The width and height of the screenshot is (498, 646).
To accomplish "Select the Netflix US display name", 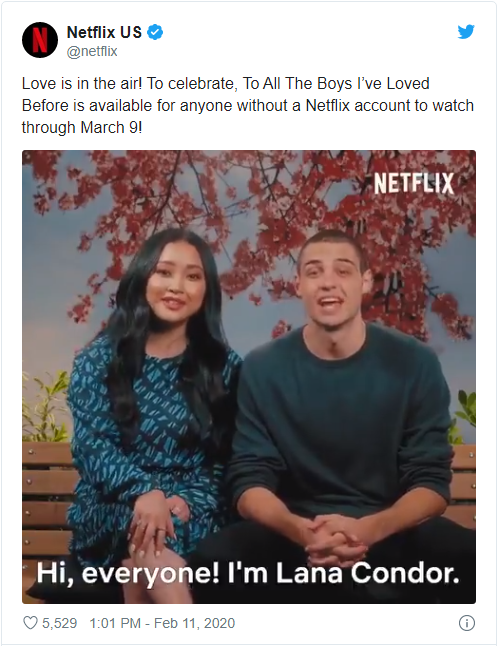I will coord(104,32).
